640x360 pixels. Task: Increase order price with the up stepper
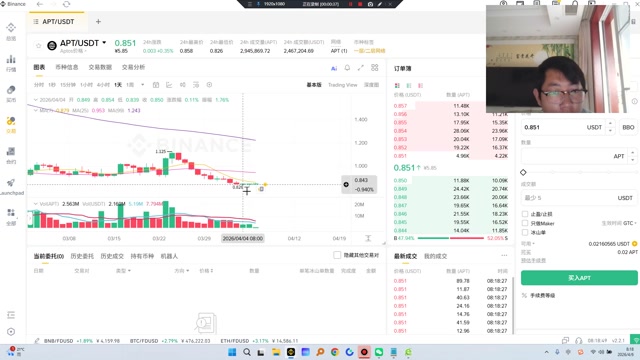click(610, 123)
